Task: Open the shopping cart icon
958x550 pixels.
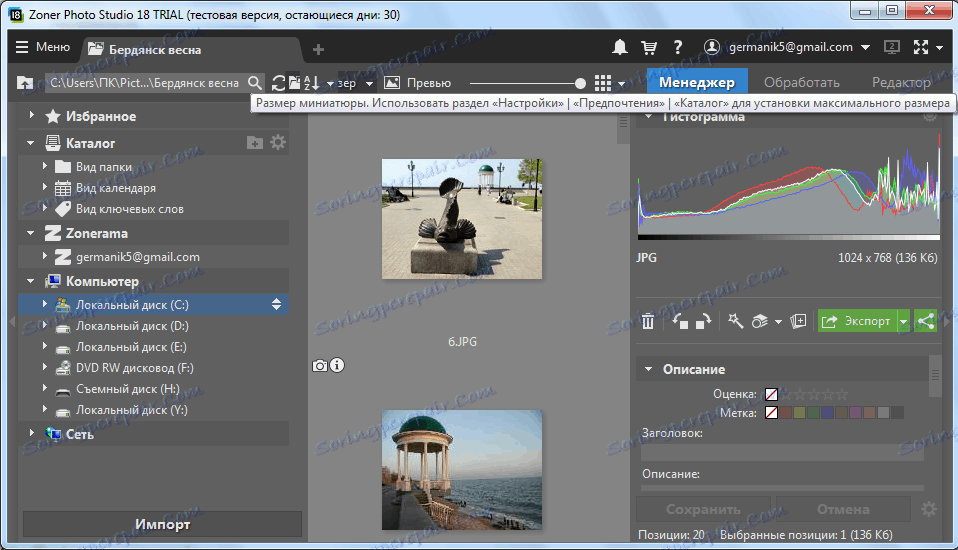Action: click(649, 47)
